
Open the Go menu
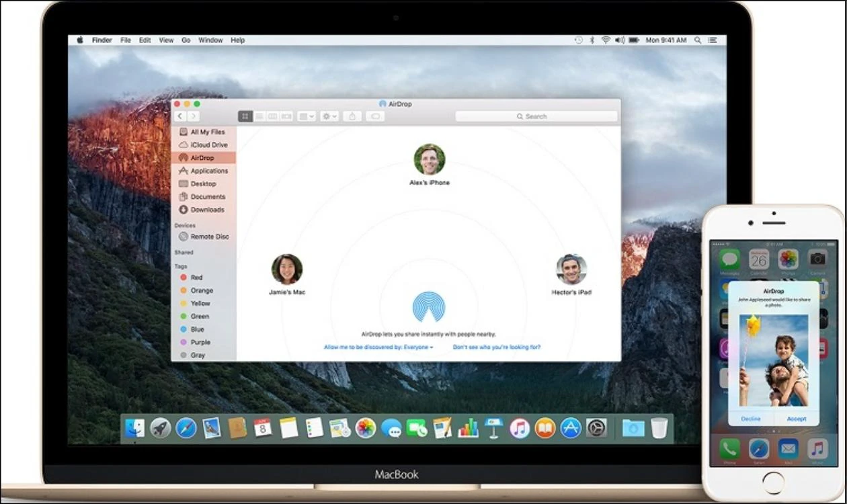[x=186, y=40]
